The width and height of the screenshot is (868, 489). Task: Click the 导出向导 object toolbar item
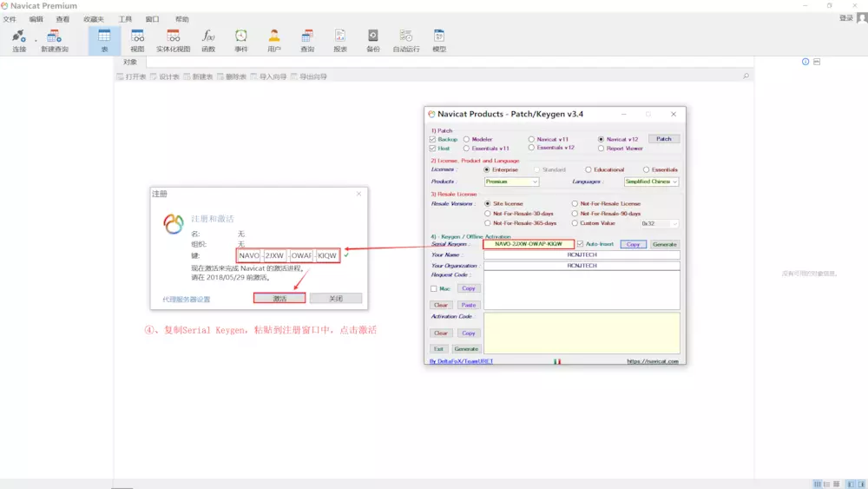point(309,77)
